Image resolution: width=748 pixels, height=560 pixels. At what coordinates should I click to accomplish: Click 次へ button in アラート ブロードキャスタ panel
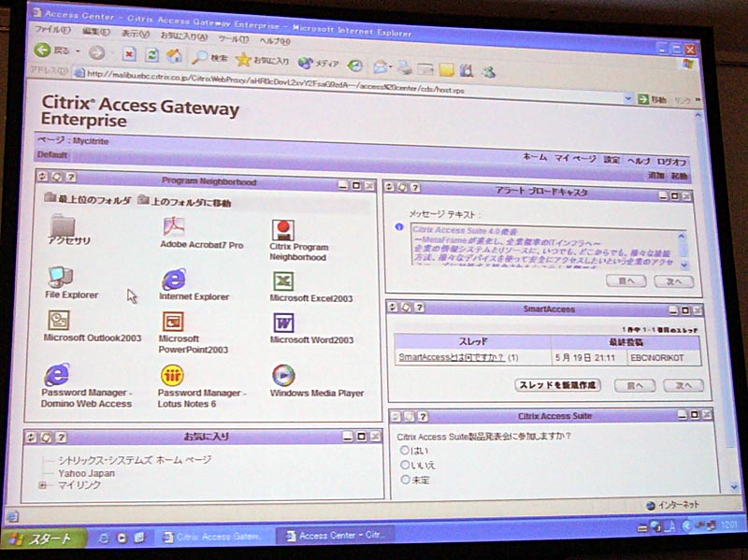[673, 281]
